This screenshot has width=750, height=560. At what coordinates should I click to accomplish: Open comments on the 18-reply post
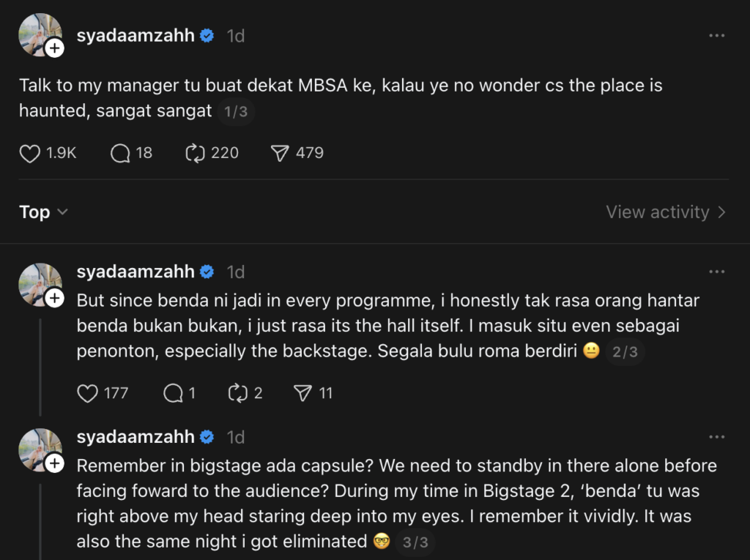click(120, 153)
